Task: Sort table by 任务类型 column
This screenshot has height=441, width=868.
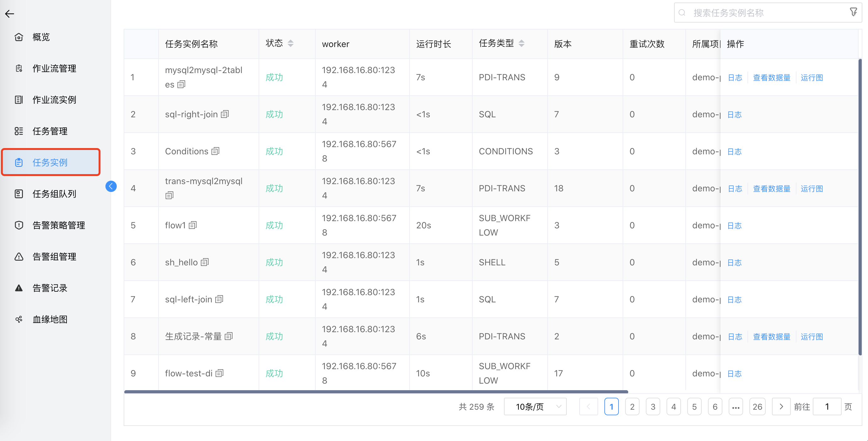Action: click(x=521, y=44)
